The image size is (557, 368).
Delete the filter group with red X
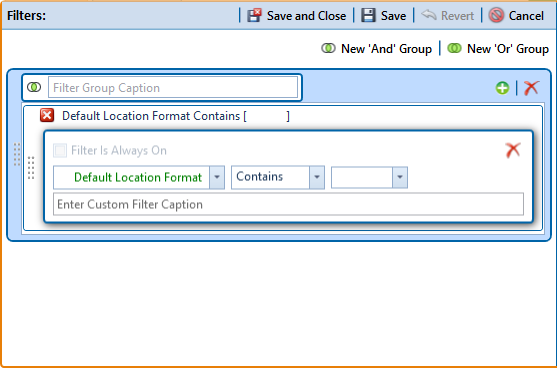[531, 88]
